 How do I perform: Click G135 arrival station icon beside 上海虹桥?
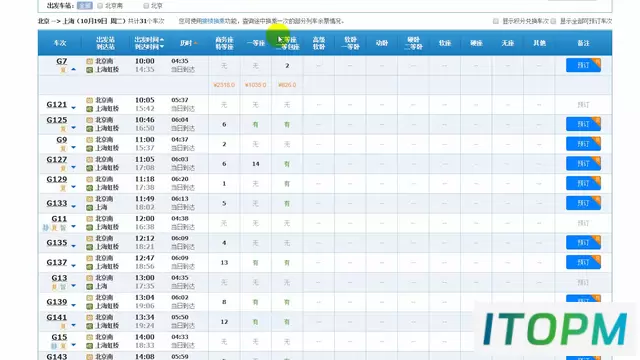[x=89, y=247]
